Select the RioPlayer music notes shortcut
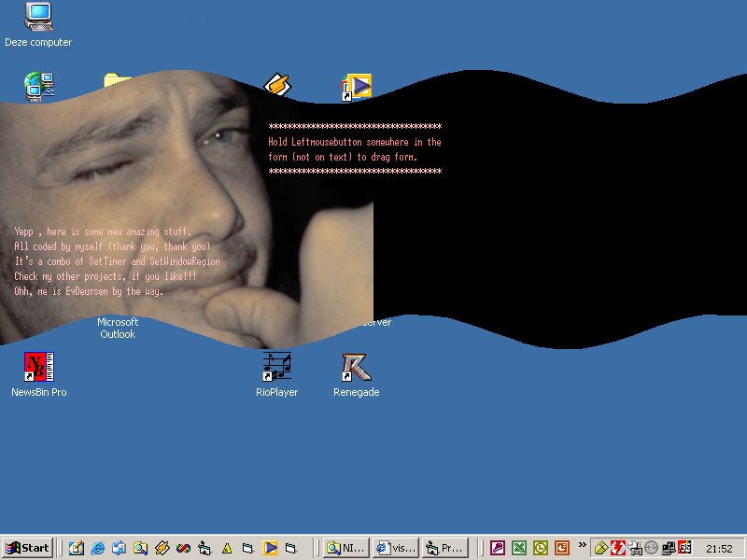 (276, 375)
